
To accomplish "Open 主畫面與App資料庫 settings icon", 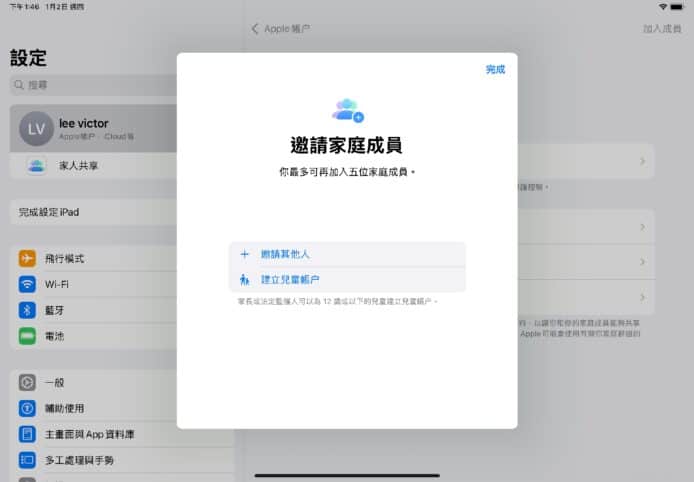I will click(x=27, y=434).
